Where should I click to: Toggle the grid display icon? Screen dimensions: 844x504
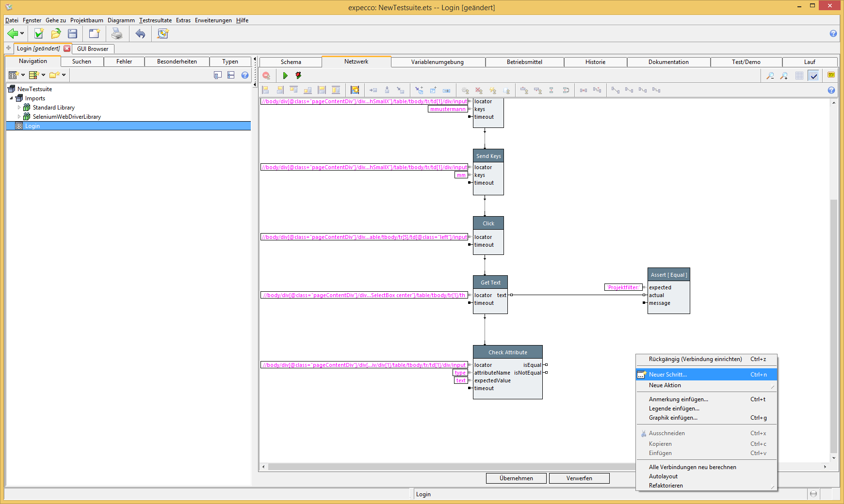799,76
